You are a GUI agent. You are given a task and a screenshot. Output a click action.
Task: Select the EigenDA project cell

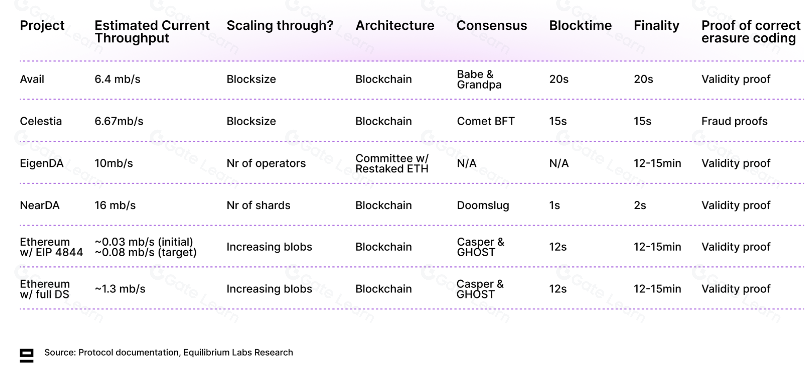pos(41,163)
